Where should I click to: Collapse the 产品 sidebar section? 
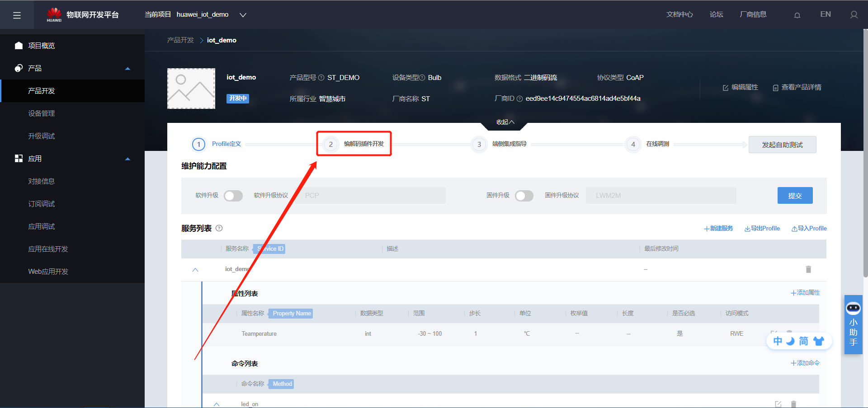(x=127, y=69)
